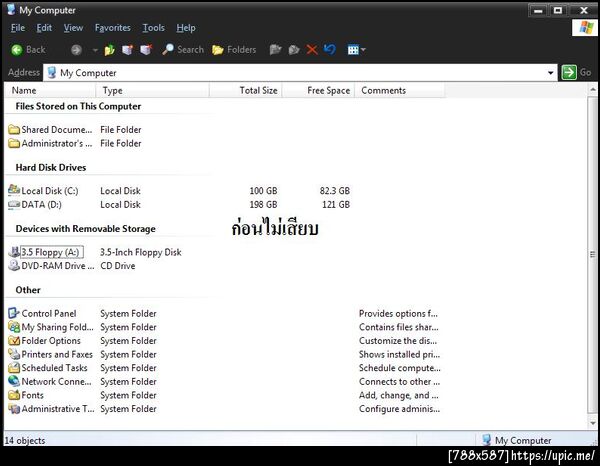This screenshot has width=600, height=466.
Task: Select the Printers and Faxes icon
Action: pyautogui.click(x=14, y=354)
